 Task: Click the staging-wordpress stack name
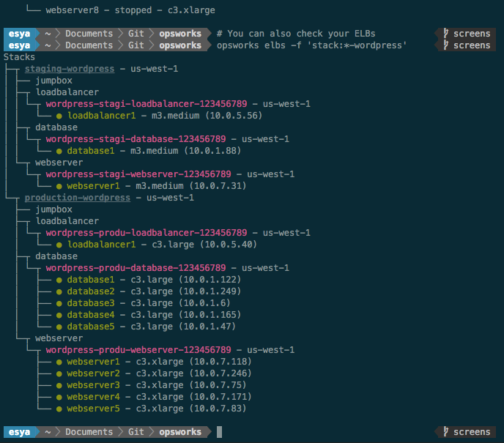point(70,69)
